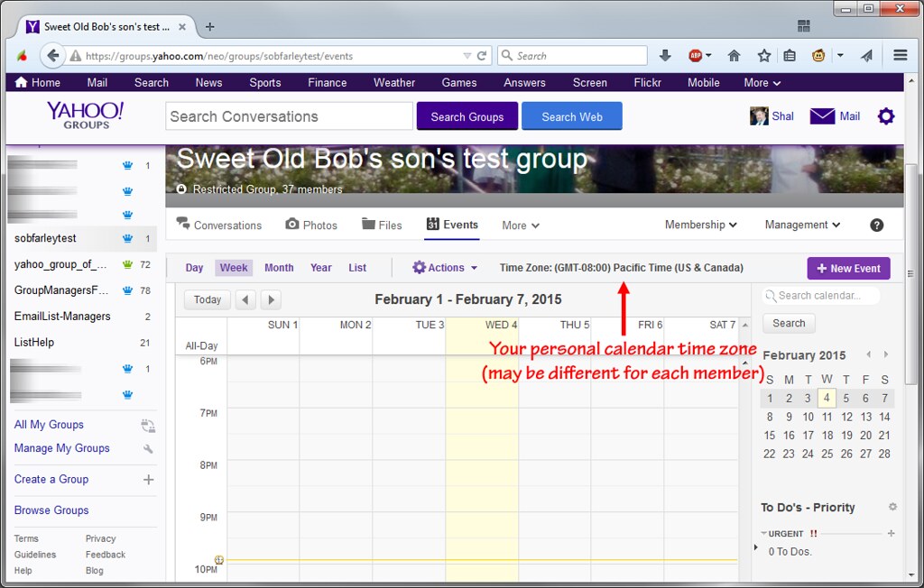The height and width of the screenshot is (588, 924).
Task: Reload the page with refresh icon
Action: (x=482, y=56)
